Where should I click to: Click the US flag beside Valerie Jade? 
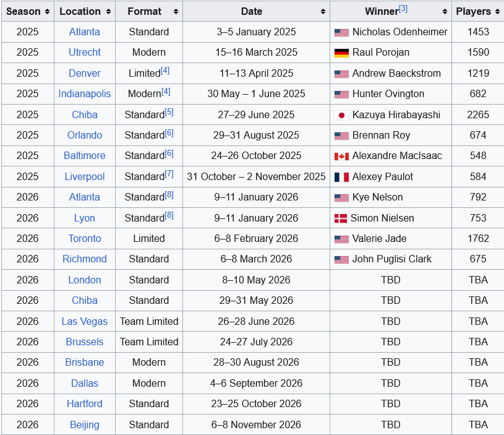pos(341,239)
